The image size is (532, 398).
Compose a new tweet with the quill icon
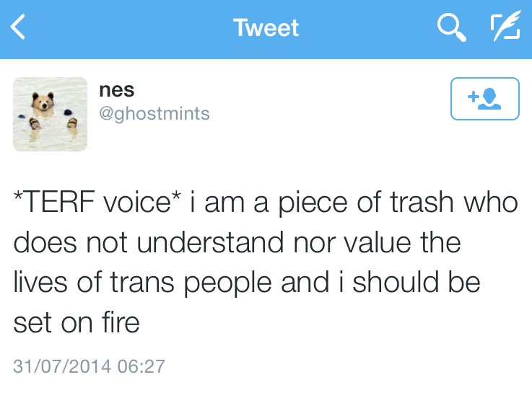(505, 28)
